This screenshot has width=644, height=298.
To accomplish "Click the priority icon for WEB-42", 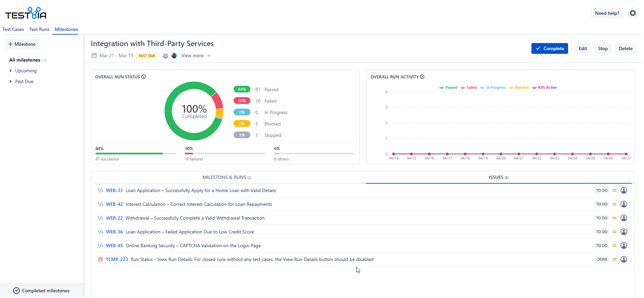I will pos(614,204).
